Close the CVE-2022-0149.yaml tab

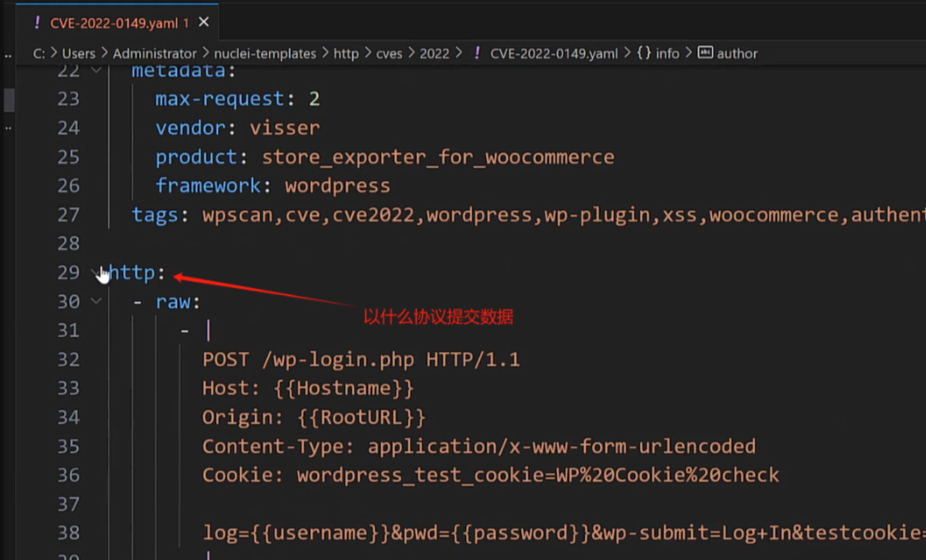203,22
